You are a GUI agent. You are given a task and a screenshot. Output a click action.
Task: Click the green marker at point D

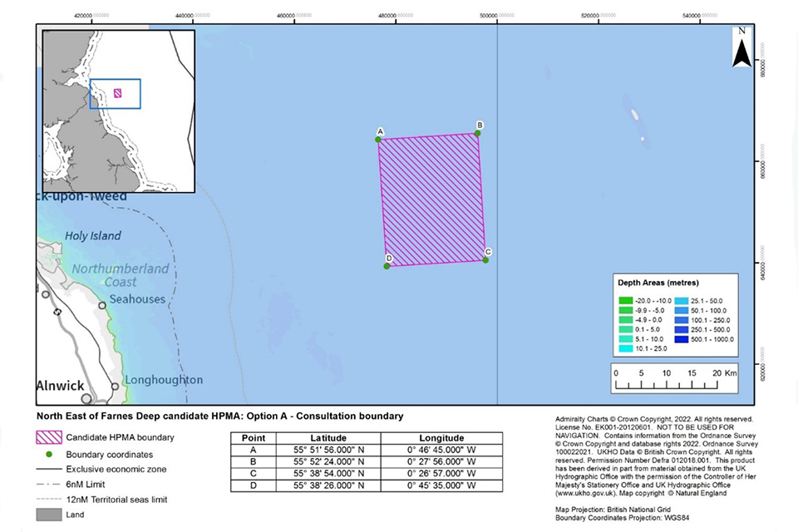pyautogui.click(x=387, y=266)
